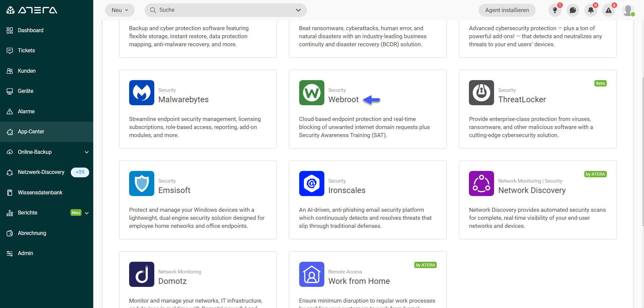Click the Domotz title
Screen dimensions: 644x308
point(172,281)
